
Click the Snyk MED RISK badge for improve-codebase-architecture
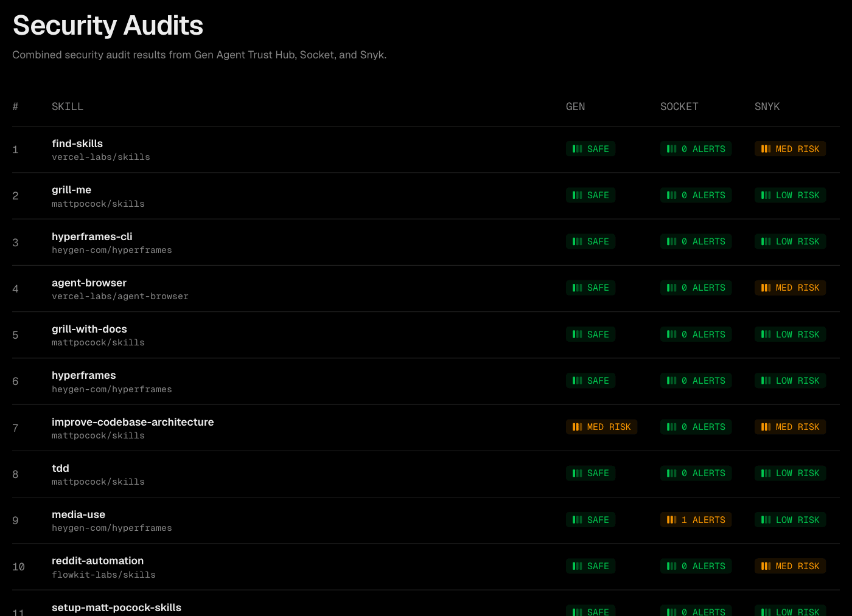click(x=790, y=427)
